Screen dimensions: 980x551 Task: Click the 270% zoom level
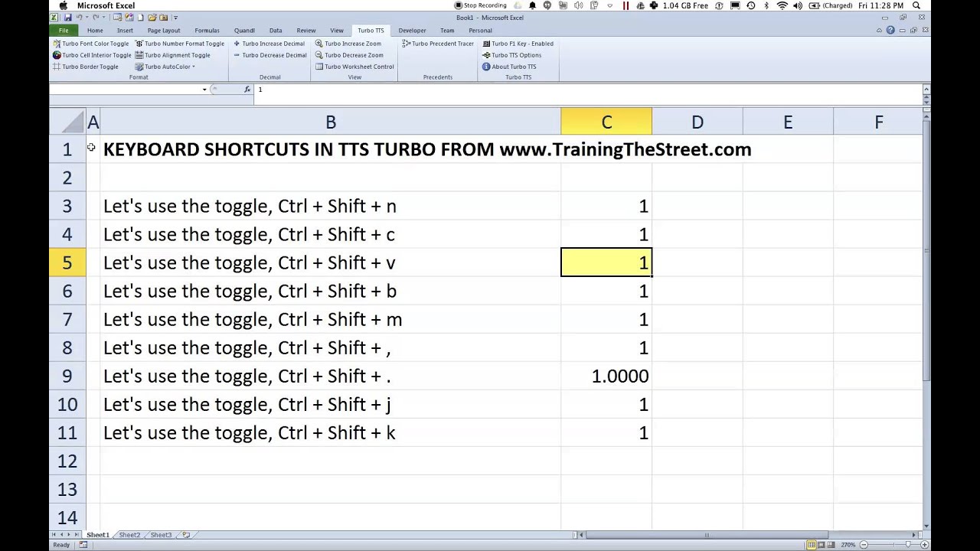848,545
